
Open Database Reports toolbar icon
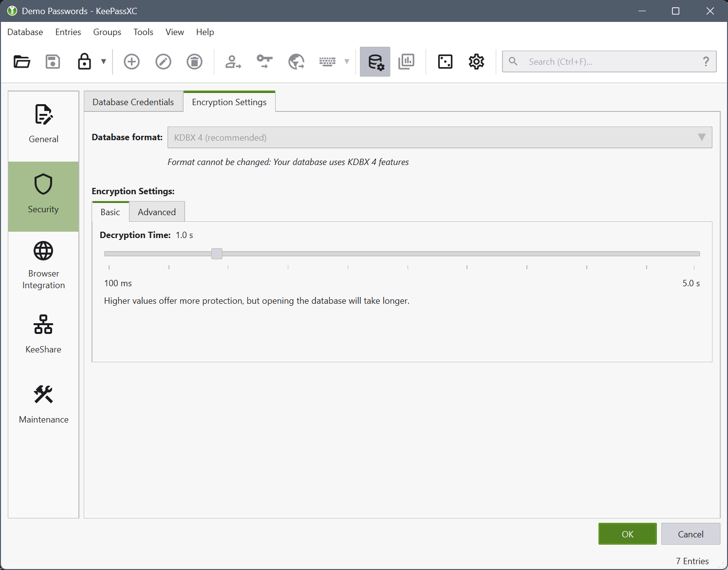pos(406,62)
